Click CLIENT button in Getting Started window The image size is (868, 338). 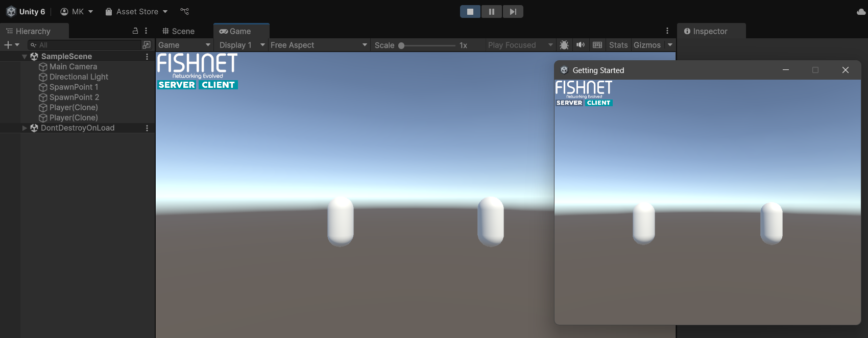598,103
